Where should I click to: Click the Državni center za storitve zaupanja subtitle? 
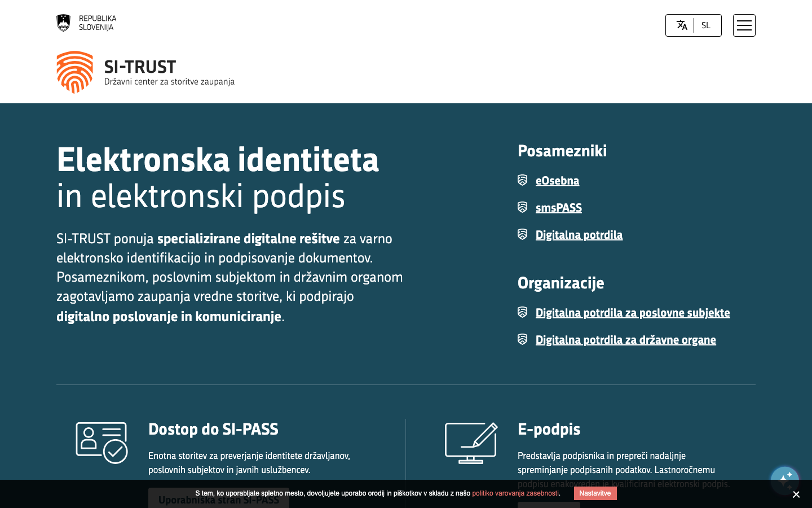tap(169, 82)
